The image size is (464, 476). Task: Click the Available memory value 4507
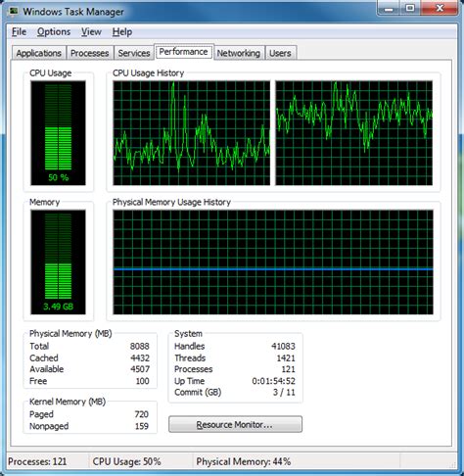(140, 369)
